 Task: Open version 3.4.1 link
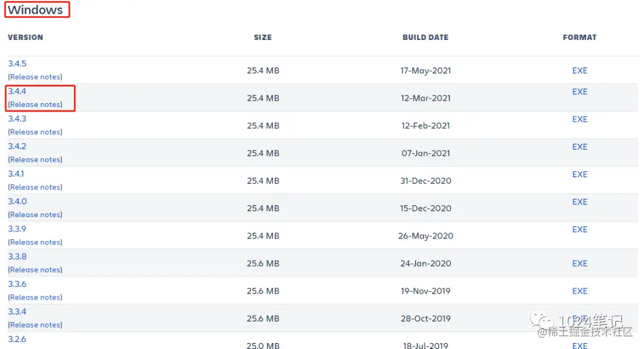[x=16, y=174]
